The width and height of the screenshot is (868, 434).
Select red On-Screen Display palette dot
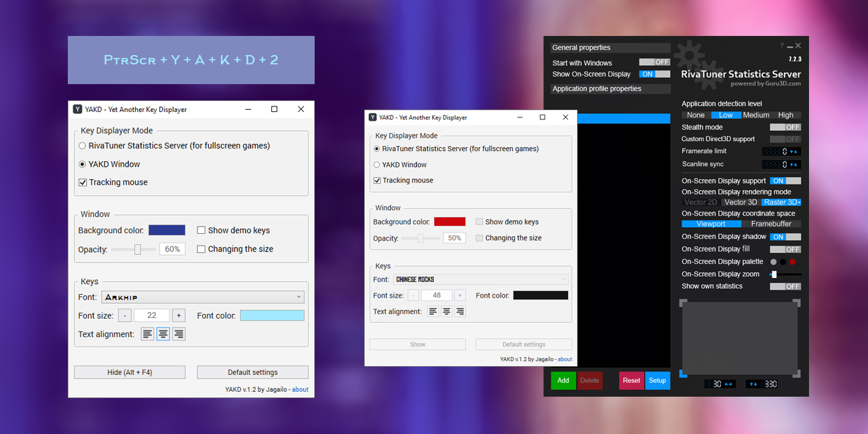[792, 262]
